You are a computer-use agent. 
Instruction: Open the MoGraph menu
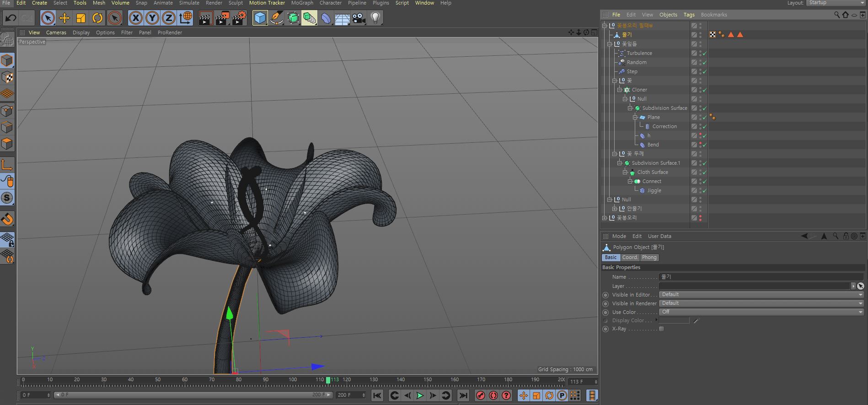(302, 3)
